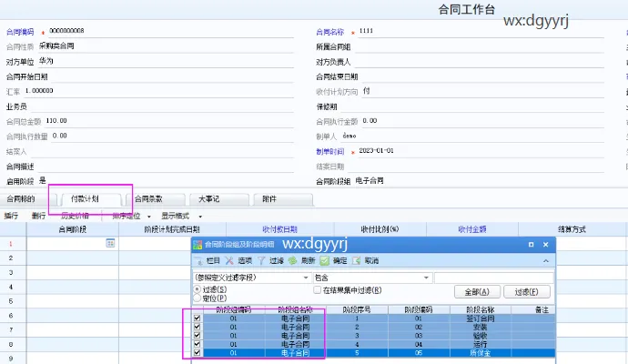Select the 质保金 cell in dialog

481,353
